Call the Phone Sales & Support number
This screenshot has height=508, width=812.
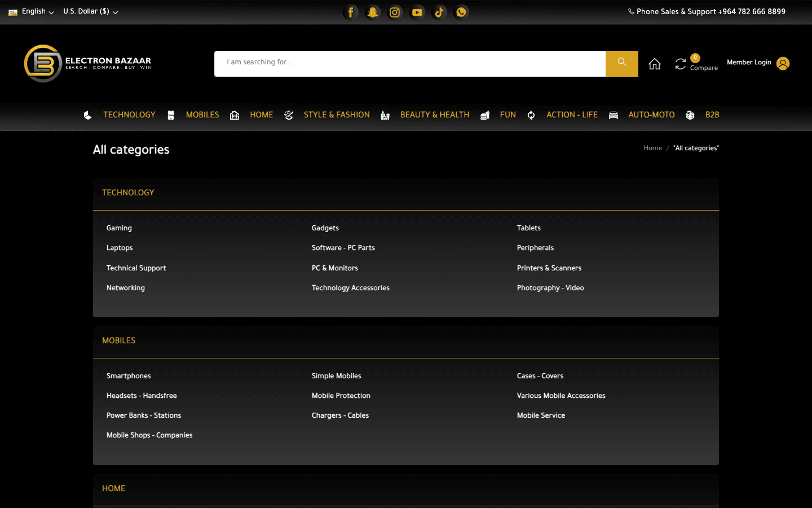[x=707, y=11]
